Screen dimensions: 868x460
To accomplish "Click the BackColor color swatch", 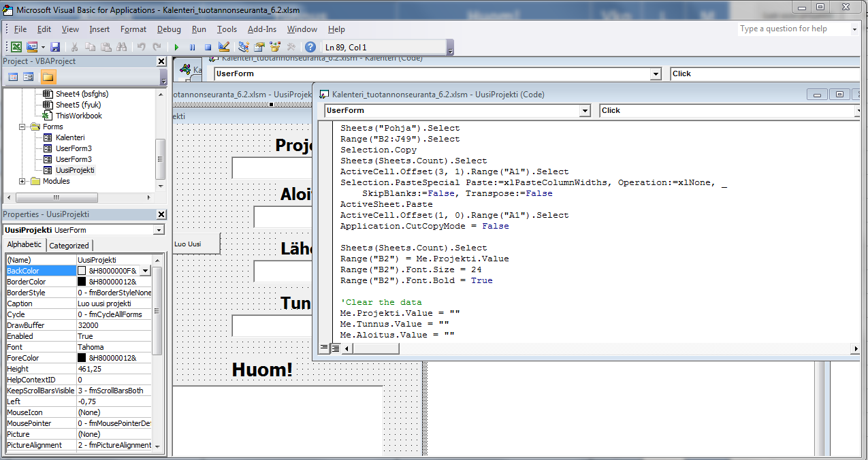I will pyautogui.click(x=82, y=271).
